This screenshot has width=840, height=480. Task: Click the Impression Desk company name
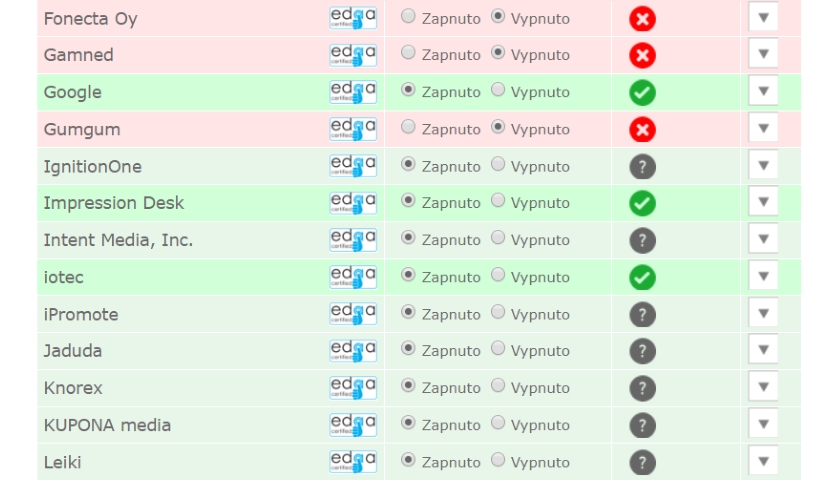click(114, 203)
